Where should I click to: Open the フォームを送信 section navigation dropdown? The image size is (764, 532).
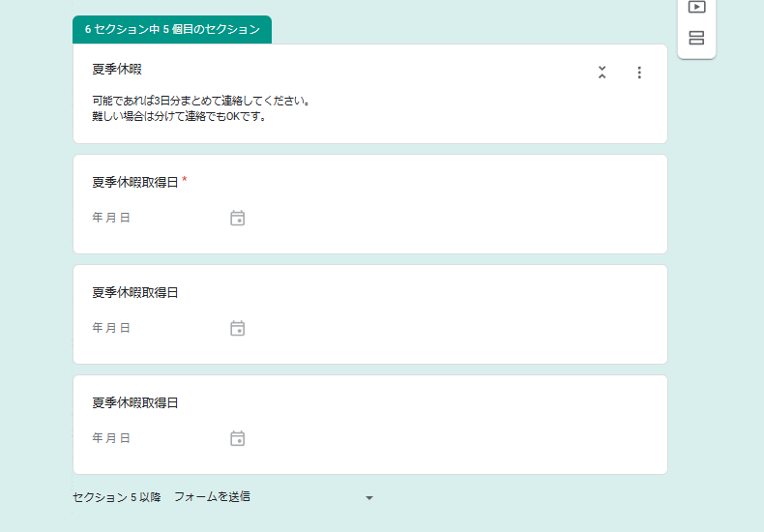click(x=274, y=497)
